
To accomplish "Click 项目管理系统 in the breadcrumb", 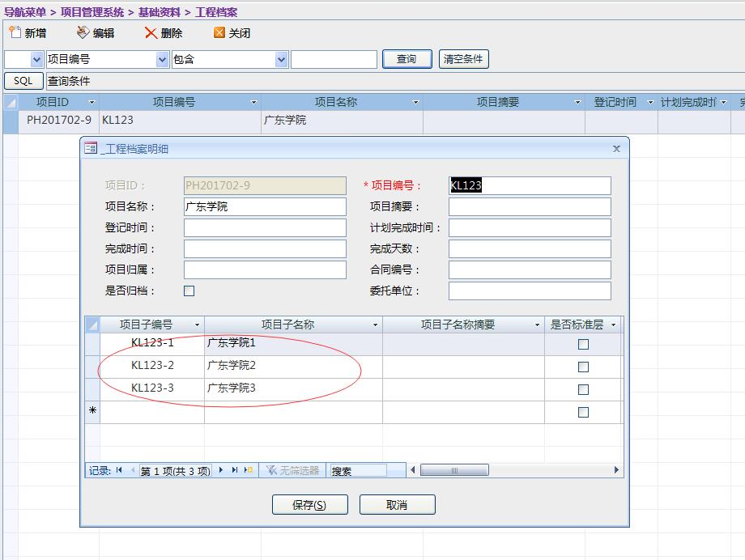I will pyautogui.click(x=92, y=12).
